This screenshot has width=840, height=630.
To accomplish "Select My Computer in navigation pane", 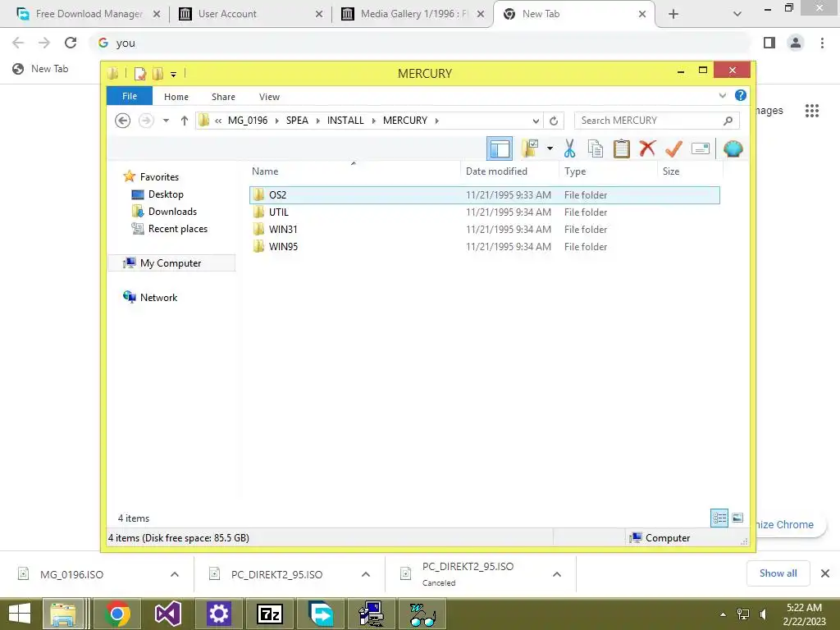I will click(x=171, y=263).
